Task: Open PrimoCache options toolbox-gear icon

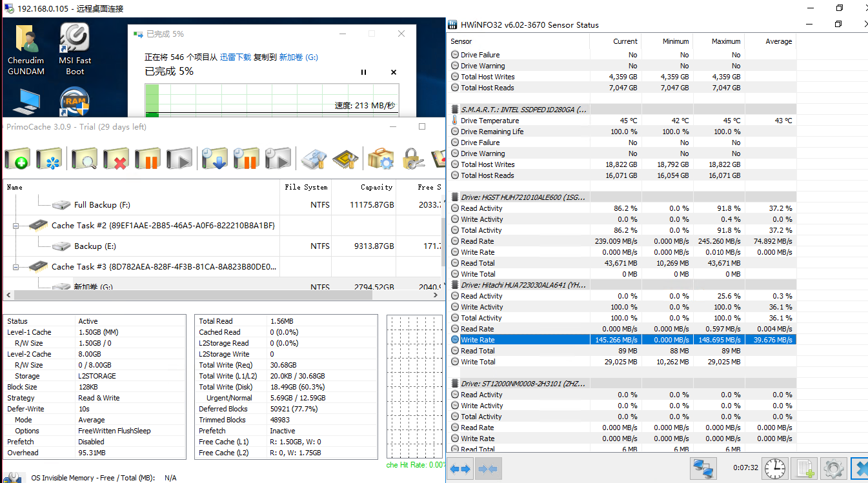Action: coord(381,159)
